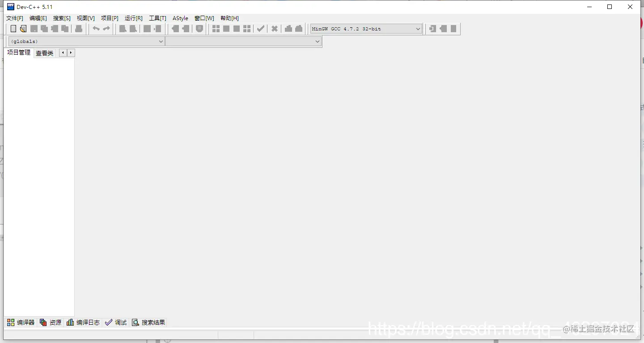Click the left tab scroll arrow

(63, 53)
